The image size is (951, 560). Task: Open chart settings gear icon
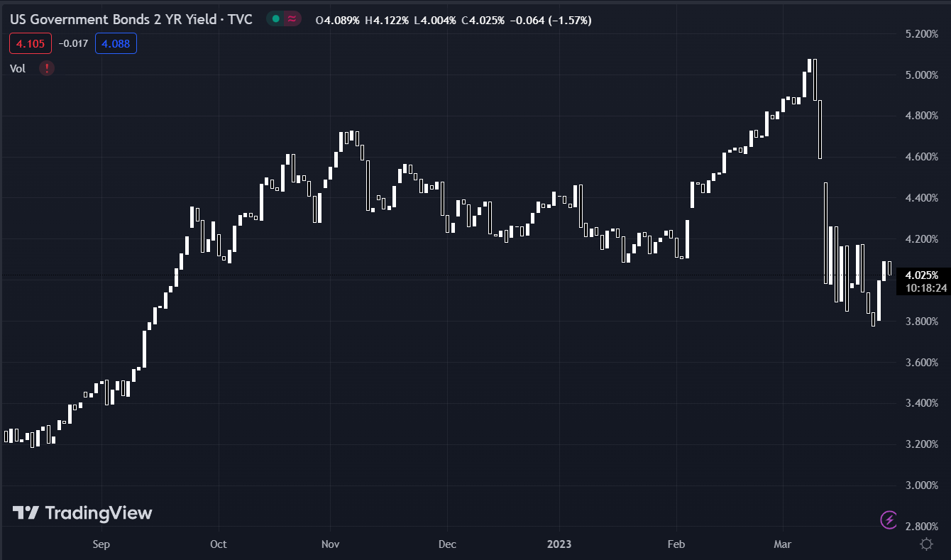pyautogui.click(x=926, y=544)
